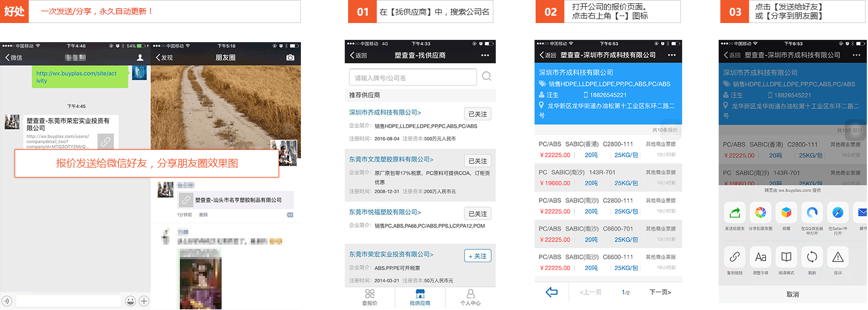Tap 投诉 warning triangle icon
868x310 pixels.
(x=838, y=257)
